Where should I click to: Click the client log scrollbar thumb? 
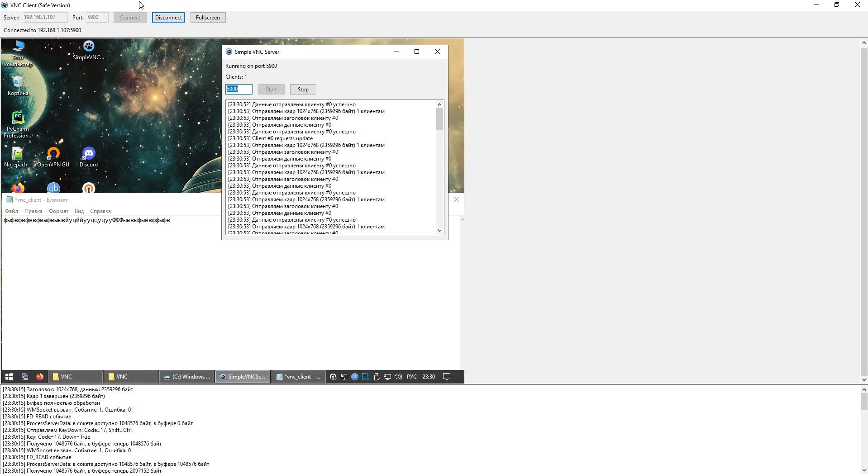click(864, 402)
